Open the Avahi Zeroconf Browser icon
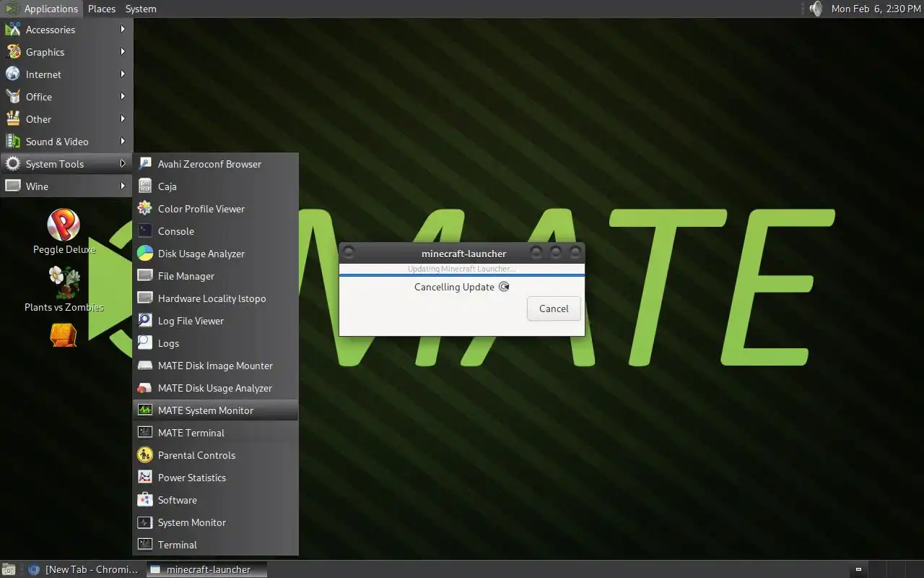This screenshot has height=578, width=924. [145, 164]
